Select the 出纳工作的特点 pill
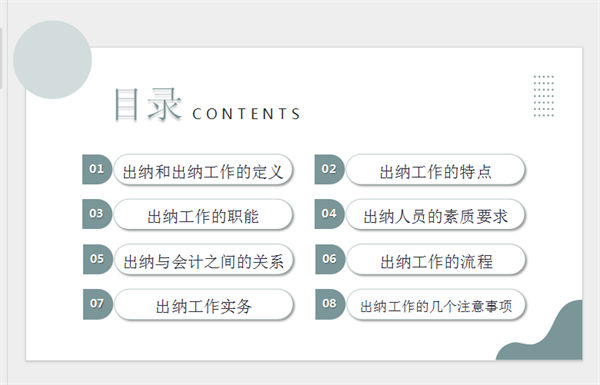The height and width of the screenshot is (385, 600). tap(435, 170)
